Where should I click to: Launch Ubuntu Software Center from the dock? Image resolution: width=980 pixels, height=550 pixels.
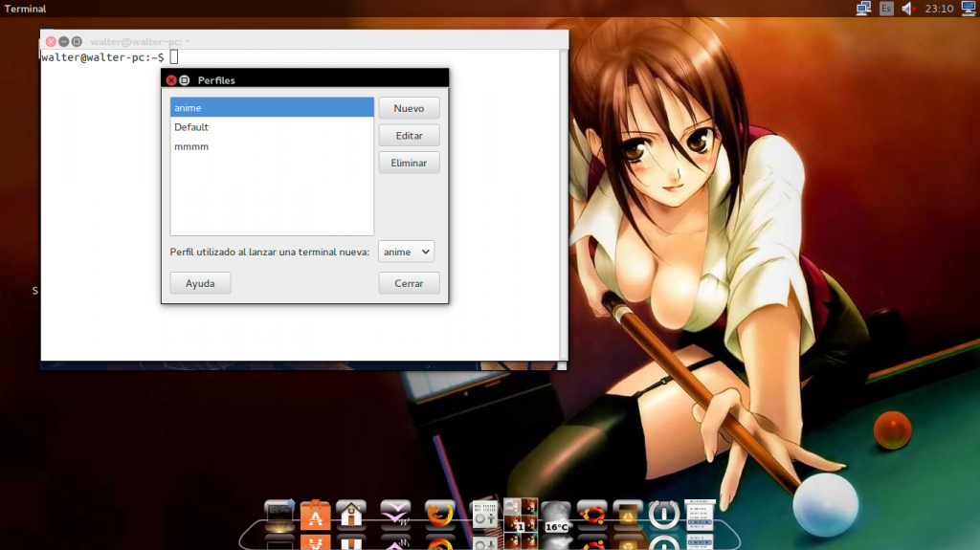coord(315,515)
